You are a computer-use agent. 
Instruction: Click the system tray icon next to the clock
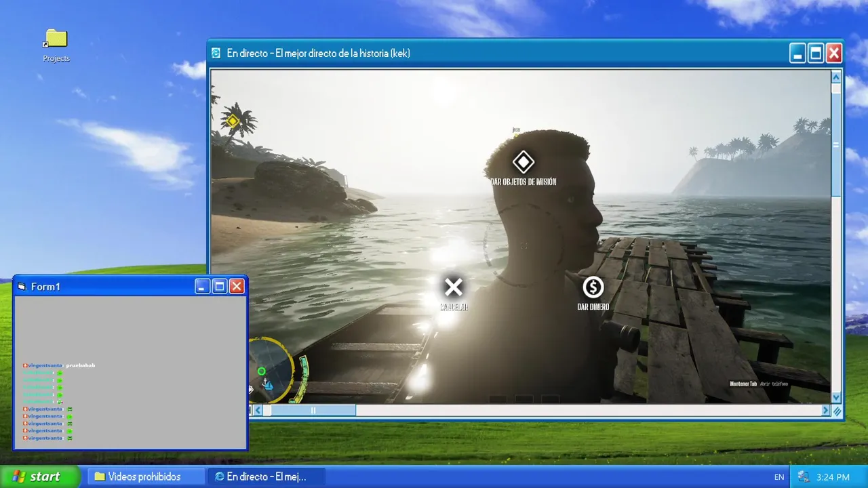coord(804,477)
